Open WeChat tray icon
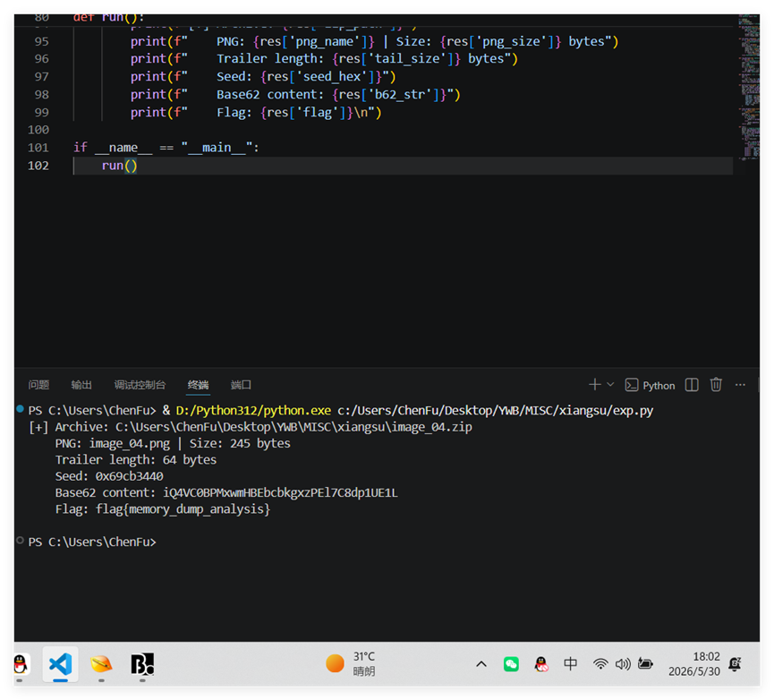 [511, 664]
